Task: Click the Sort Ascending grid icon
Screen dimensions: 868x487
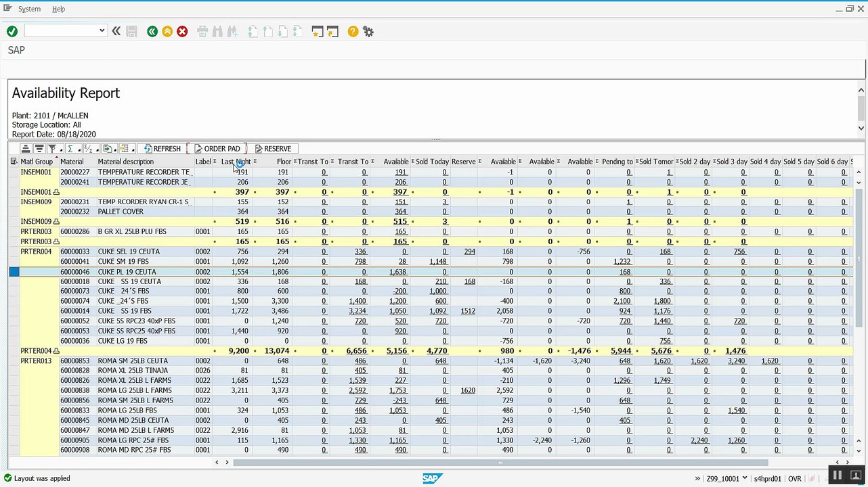Action: [26, 149]
